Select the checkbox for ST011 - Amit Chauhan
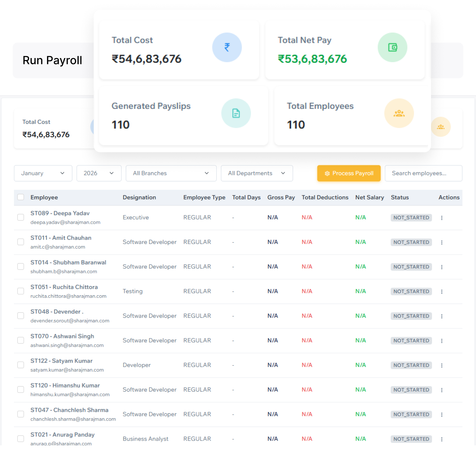The image size is (476, 461). click(21, 242)
